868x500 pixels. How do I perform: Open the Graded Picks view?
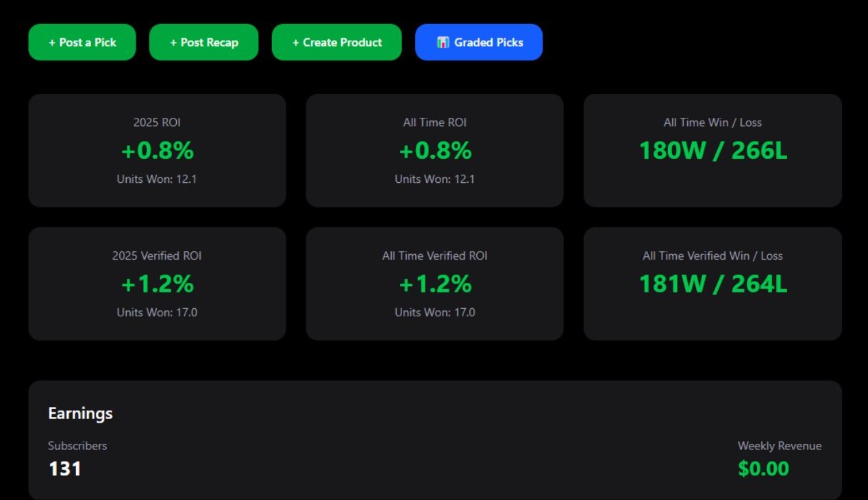pos(479,42)
